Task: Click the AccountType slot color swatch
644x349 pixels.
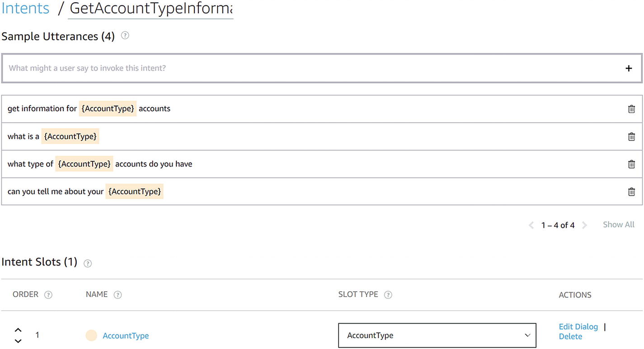Action: [91, 335]
